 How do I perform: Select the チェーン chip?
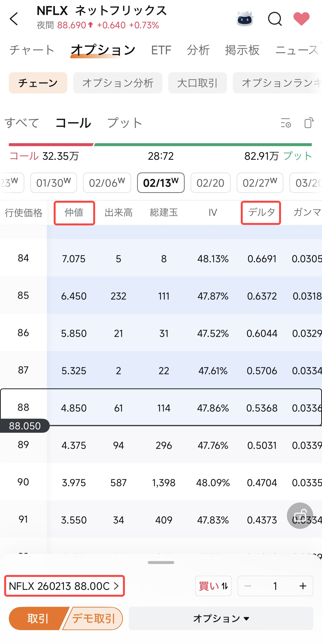point(38,83)
